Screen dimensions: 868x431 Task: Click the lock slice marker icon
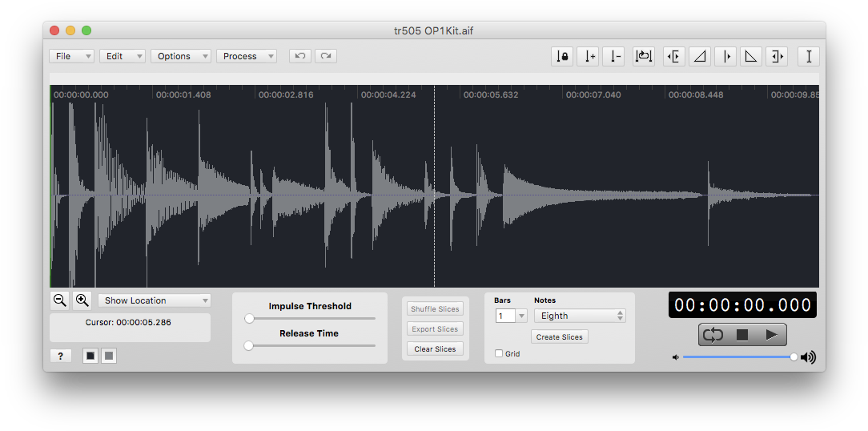[x=562, y=56]
